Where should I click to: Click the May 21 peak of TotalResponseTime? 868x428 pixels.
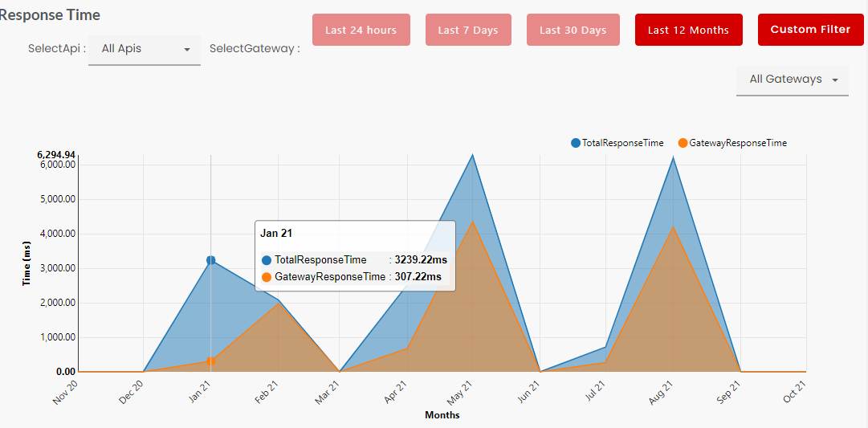coord(473,156)
